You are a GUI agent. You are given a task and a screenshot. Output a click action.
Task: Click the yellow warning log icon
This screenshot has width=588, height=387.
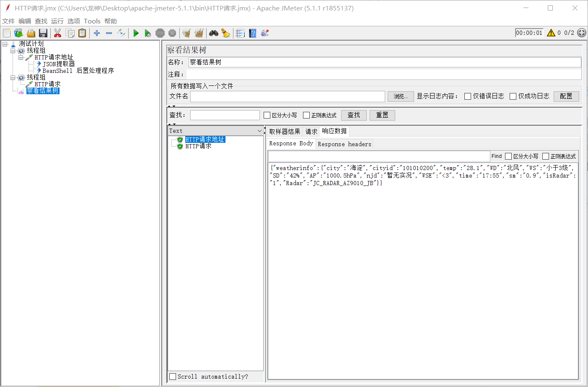[x=551, y=33]
